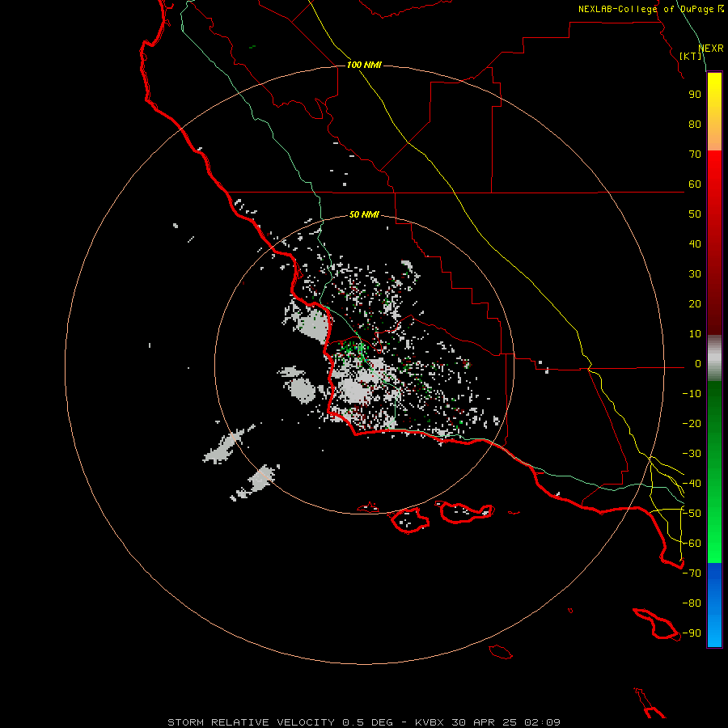Click the -10 value on the velocity scale
728x728 pixels.
click(692, 394)
